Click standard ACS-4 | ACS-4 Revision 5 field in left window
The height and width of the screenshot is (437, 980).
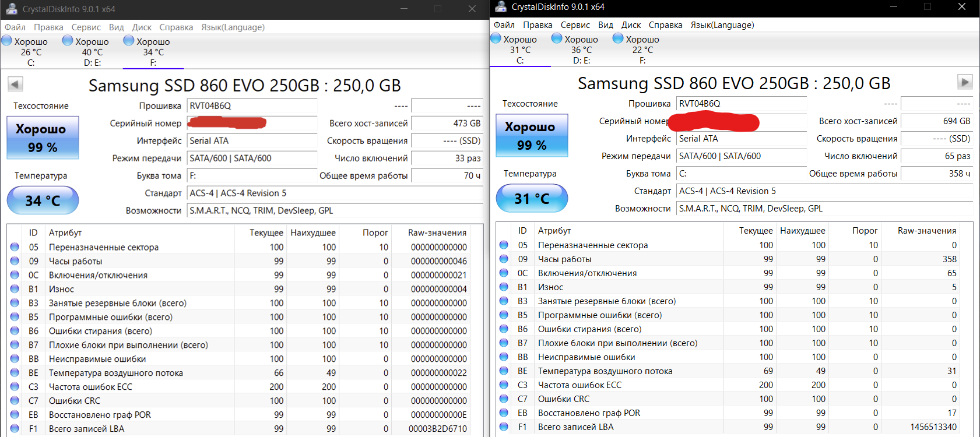coord(335,193)
